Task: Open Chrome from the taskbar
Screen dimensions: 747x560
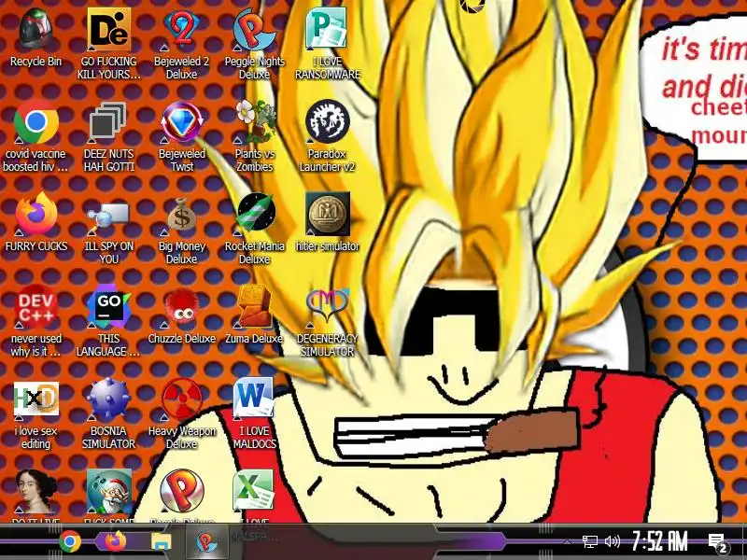Action: tap(70, 542)
